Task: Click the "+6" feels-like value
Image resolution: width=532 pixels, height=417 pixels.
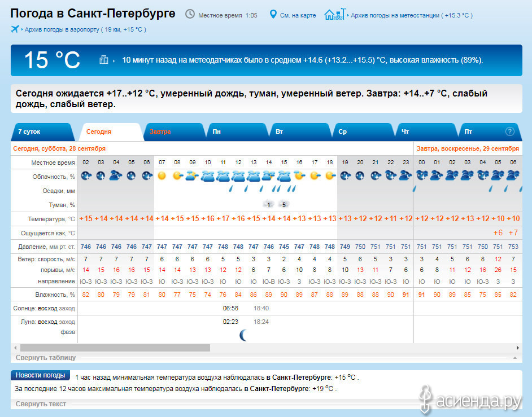Action: [498, 232]
